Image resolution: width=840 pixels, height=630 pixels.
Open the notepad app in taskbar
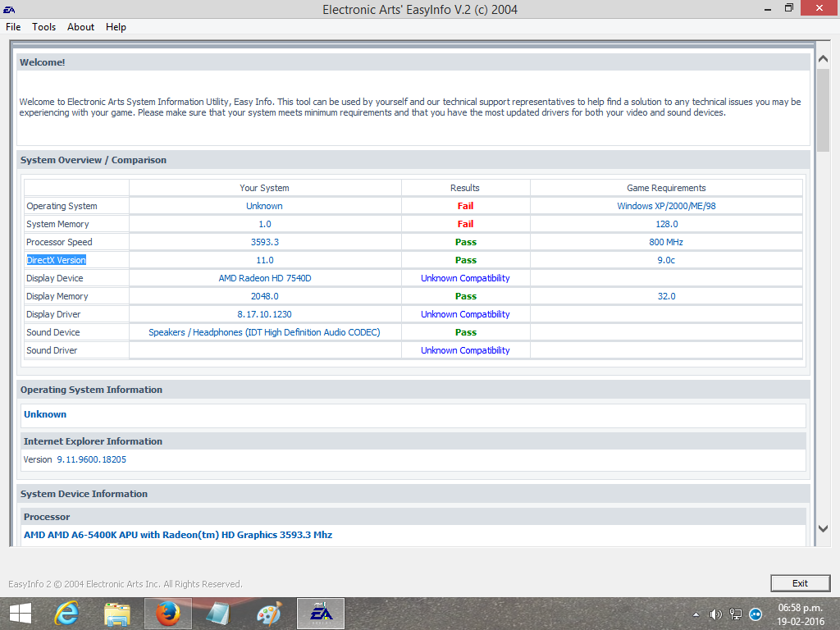218,614
